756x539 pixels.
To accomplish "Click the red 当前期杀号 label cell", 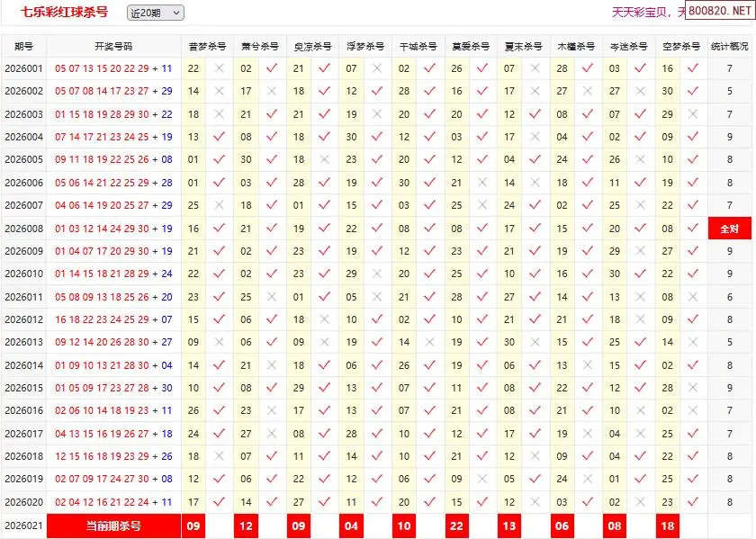I will [x=113, y=526].
